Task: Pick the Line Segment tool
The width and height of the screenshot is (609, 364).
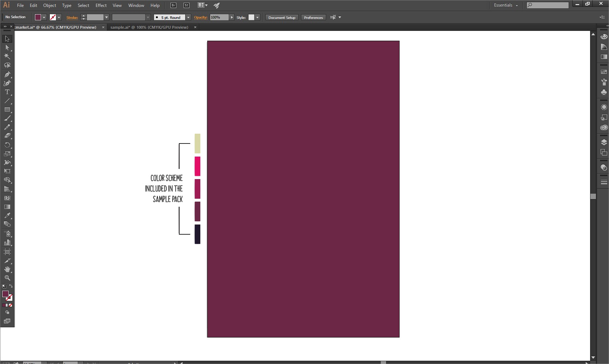Action: tap(7, 101)
